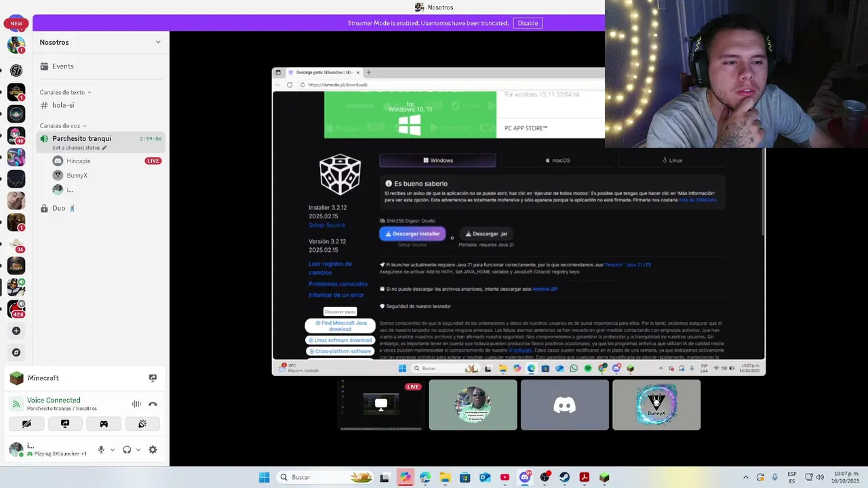Click the Problemas conocidos link in the stream
Screen dimensions: 868x488
point(338,284)
